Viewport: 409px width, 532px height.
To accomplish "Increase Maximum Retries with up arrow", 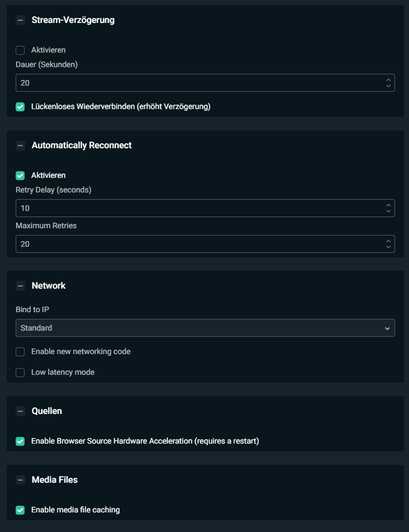I will click(388, 241).
